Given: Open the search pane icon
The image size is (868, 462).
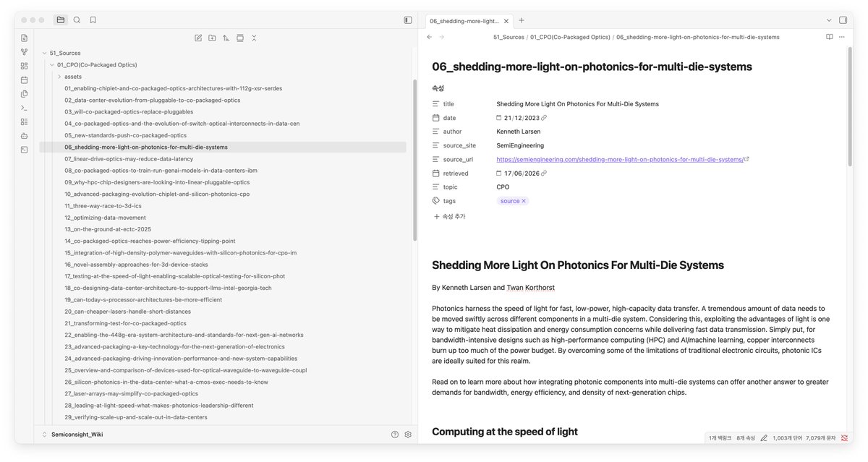Looking at the screenshot, I should pyautogui.click(x=77, y=20).
